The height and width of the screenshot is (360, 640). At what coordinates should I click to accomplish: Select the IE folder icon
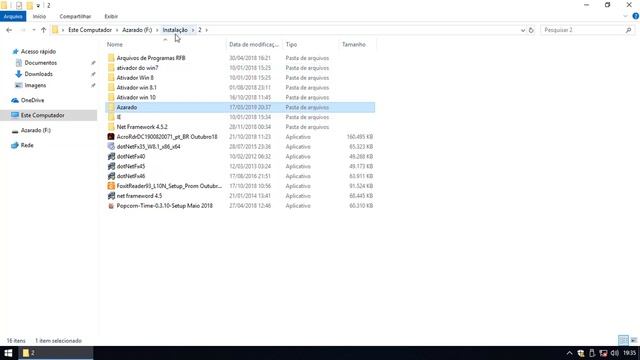tap(111, 117)
